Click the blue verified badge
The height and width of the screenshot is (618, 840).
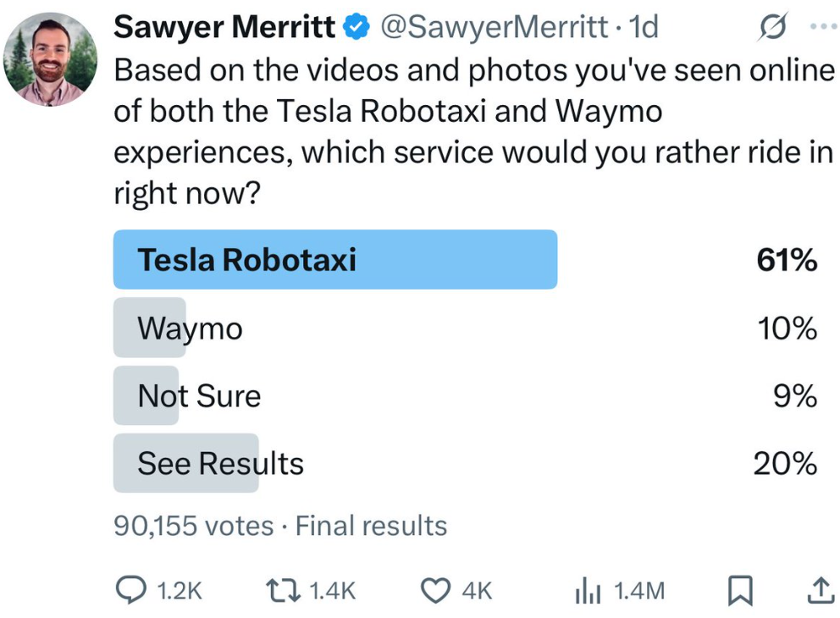356,28
